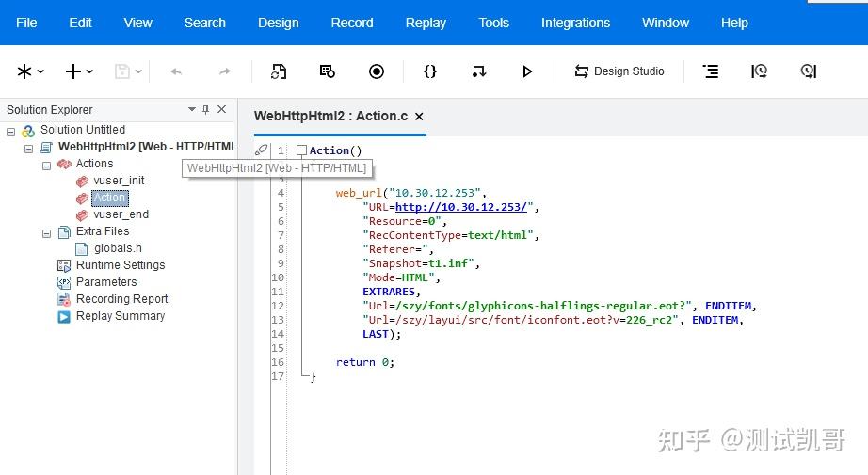Image resolution: width=868 pixels, height=475 pixels.
Task: Click the Start Recording circle icon
Action: pyautogui.click(x=377, y=71)
